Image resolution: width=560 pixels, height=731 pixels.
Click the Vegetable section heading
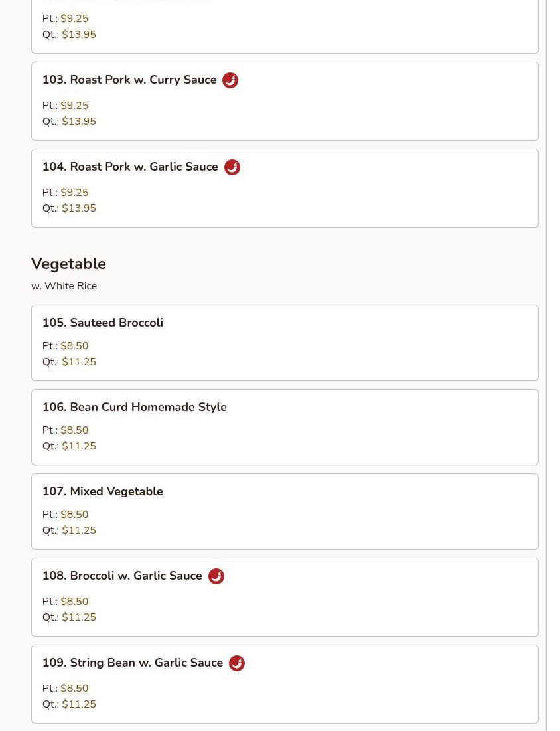pyautogui.click(x=68, y=264)
